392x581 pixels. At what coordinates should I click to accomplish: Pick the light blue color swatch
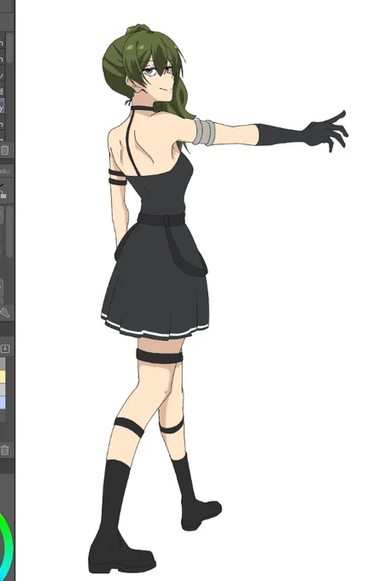(x=3, y=402)
